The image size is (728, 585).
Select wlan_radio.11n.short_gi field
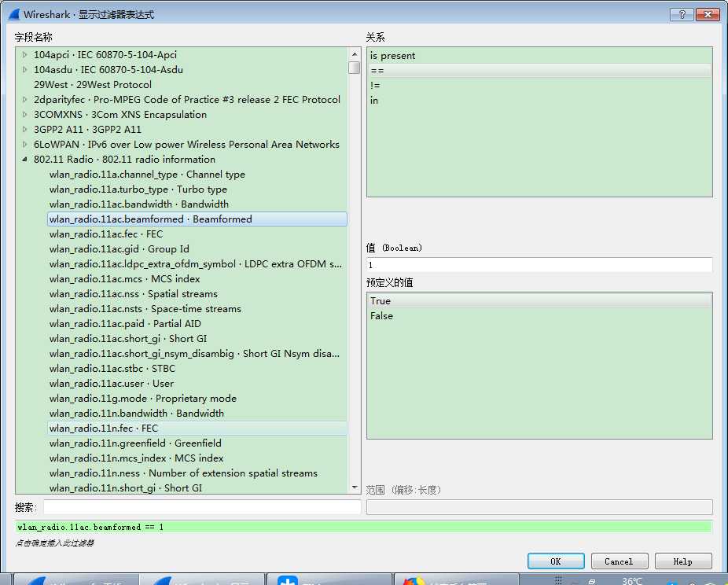pyautogui.click(x=125, y=488)
